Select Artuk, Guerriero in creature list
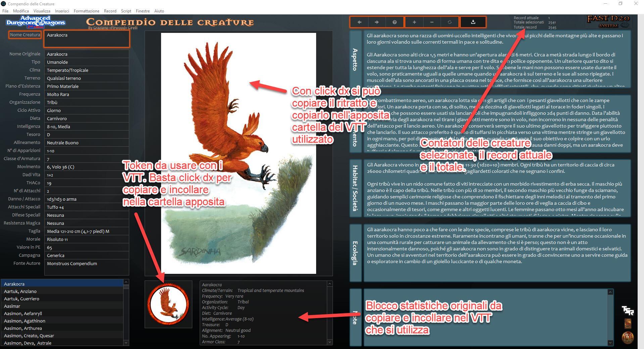 [21, 299]
